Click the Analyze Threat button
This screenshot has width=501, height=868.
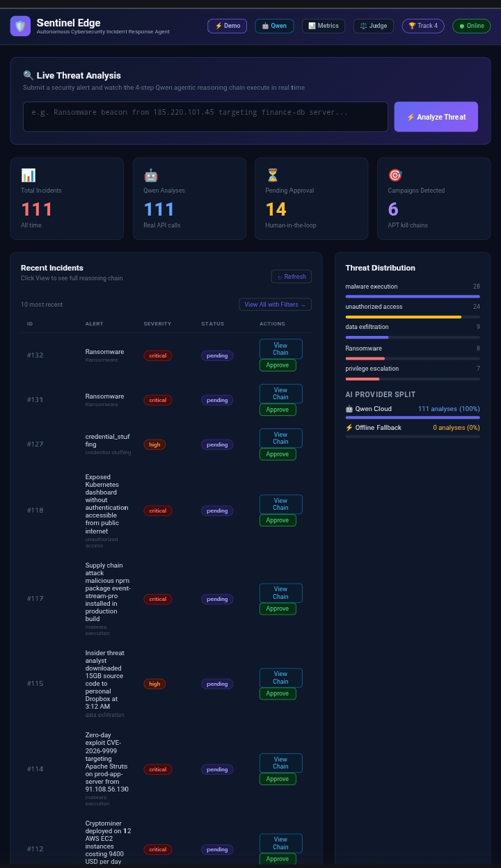(x=436, y=117)
